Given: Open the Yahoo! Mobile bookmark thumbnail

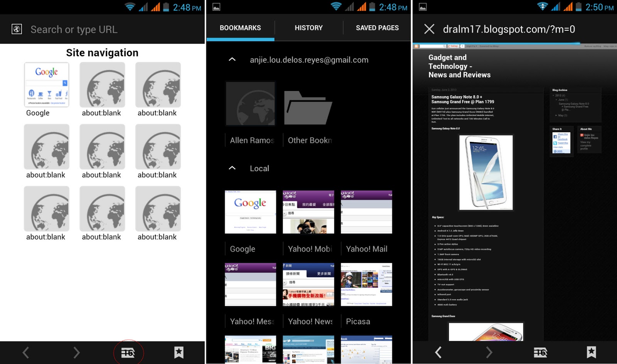Looking at the screenshot, I should click(308, 212).
